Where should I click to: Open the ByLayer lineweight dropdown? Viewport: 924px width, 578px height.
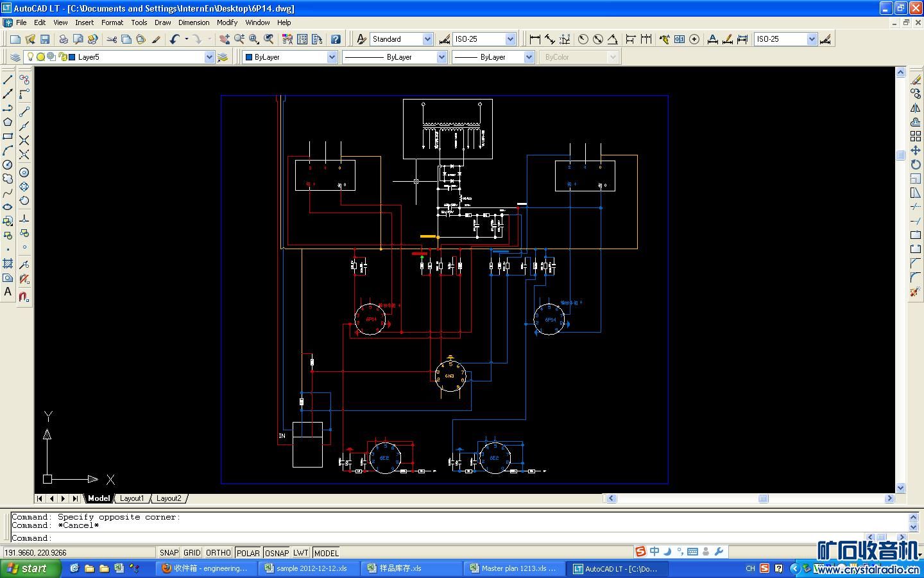click(529, 57)
